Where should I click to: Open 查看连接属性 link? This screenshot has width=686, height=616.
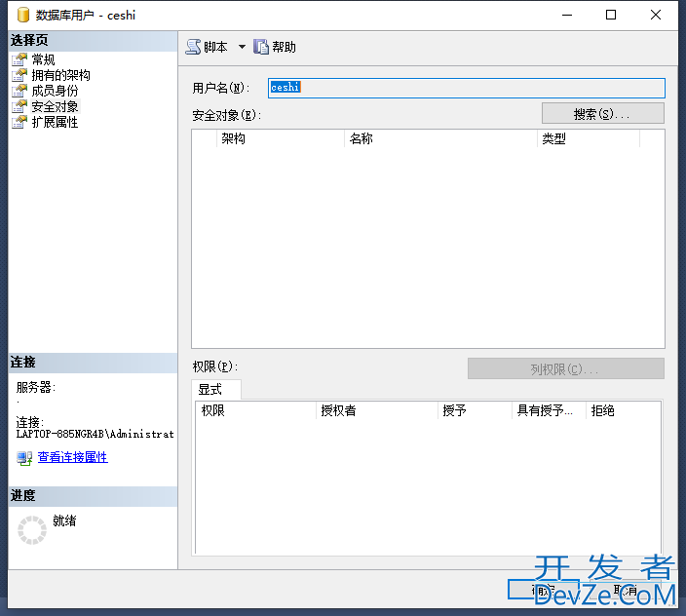(x=73, y=457)
